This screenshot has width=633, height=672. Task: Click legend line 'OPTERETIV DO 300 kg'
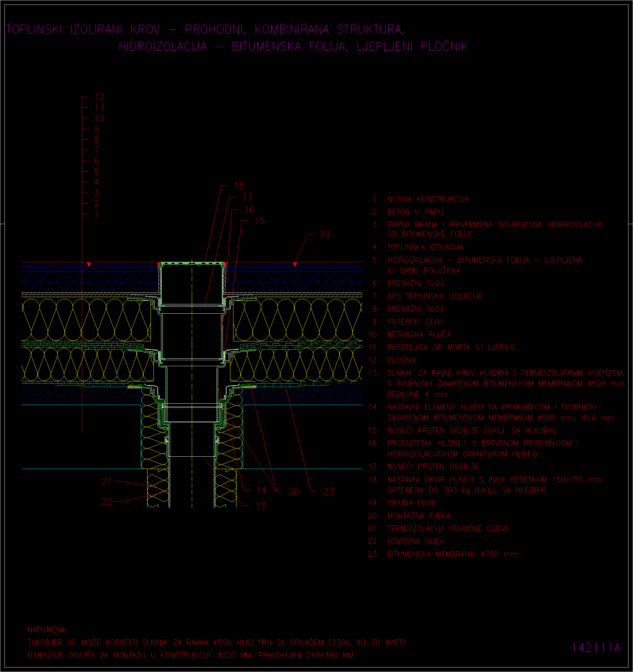click(428, 490)
